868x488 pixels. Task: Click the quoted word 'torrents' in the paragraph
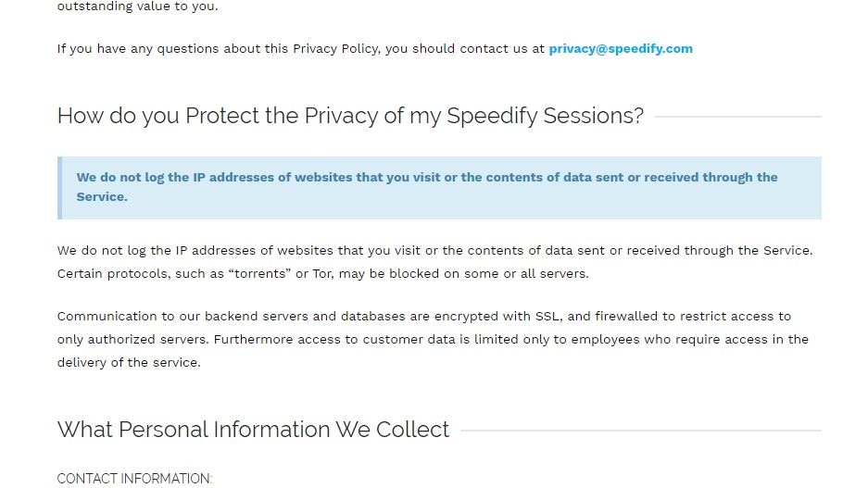click(x=259, y=274)
